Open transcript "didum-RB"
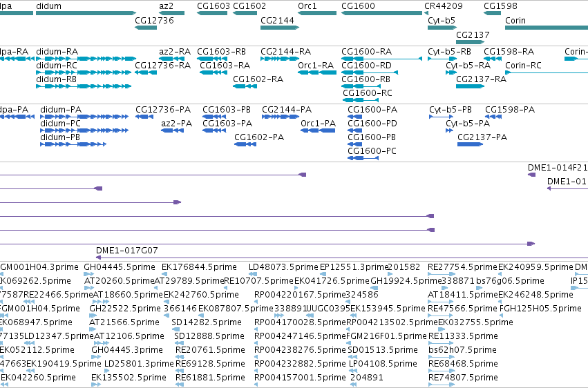Viewport: 588px width, 388px height. 84,86
